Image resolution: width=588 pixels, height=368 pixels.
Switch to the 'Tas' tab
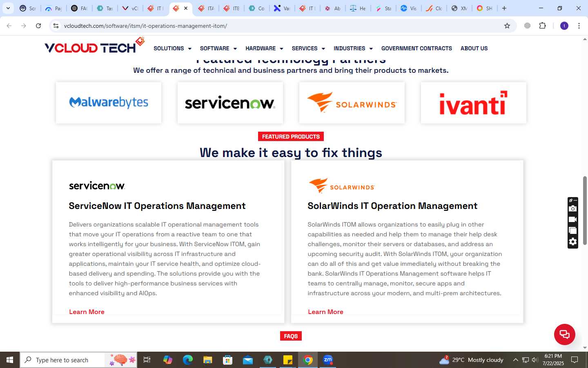point(105,8)
